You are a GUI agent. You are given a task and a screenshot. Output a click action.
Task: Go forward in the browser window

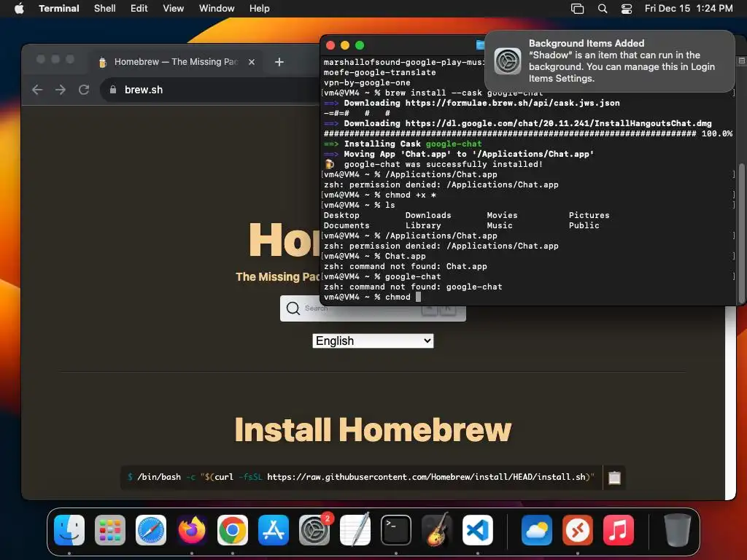coord(61,90)
